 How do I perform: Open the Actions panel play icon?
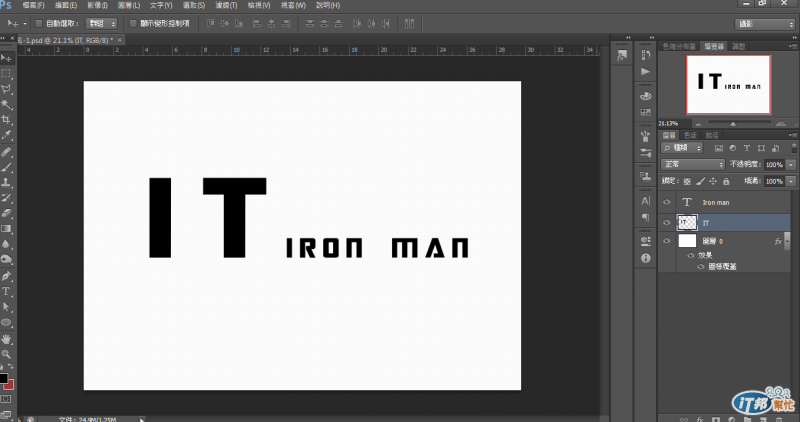click(645, 71)
